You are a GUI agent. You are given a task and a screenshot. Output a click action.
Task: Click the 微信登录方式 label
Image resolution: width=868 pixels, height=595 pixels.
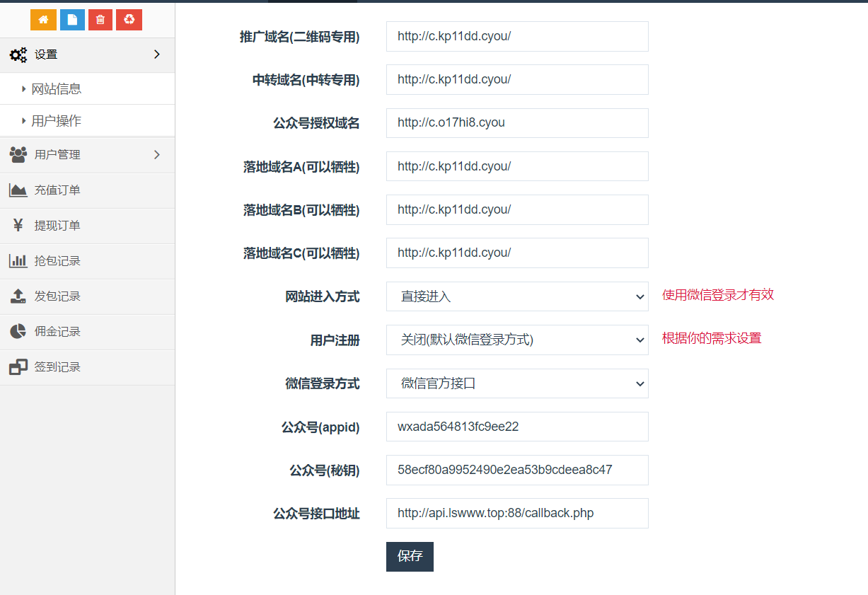click(323, 384)
